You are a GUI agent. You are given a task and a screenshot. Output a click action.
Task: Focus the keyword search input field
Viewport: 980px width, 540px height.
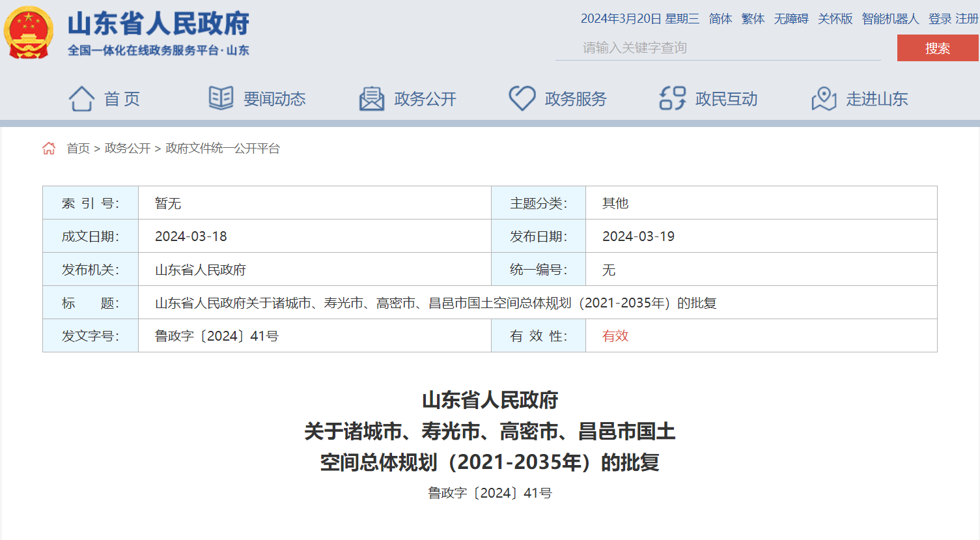(x=718, y=48)
